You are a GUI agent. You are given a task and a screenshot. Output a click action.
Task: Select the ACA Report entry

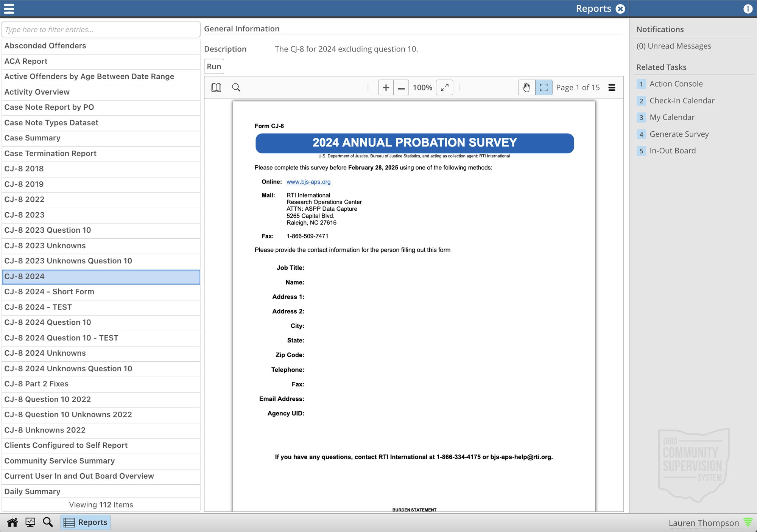[x=101, y=61]
